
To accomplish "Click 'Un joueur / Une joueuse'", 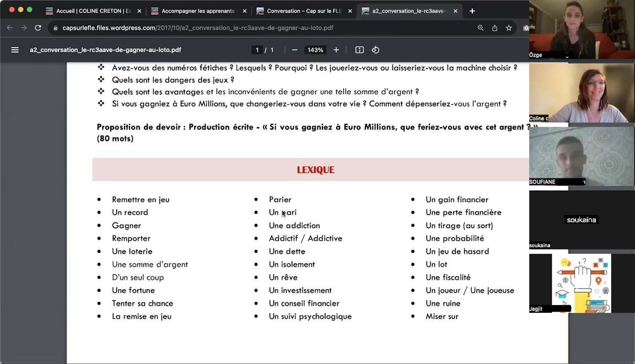I will [470, 290].
